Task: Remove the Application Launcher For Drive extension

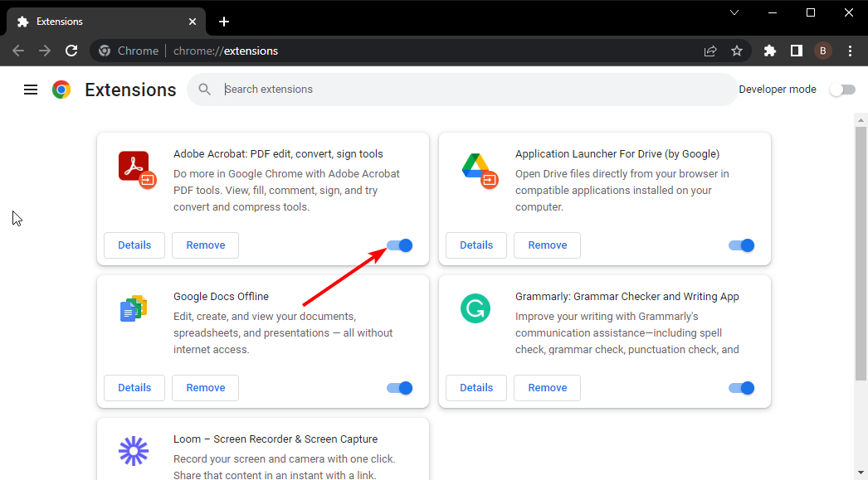Action: click(546, 245)
